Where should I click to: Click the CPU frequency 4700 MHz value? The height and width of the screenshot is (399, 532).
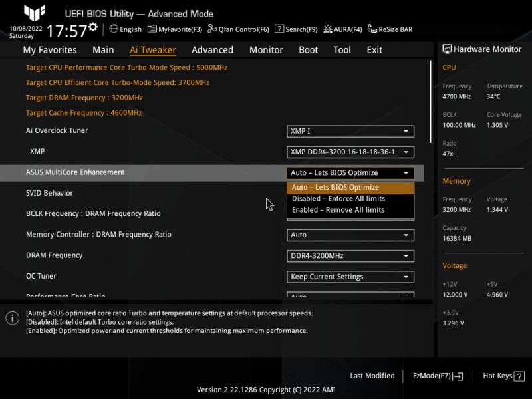pyautogui.click(x=456, y=96)
